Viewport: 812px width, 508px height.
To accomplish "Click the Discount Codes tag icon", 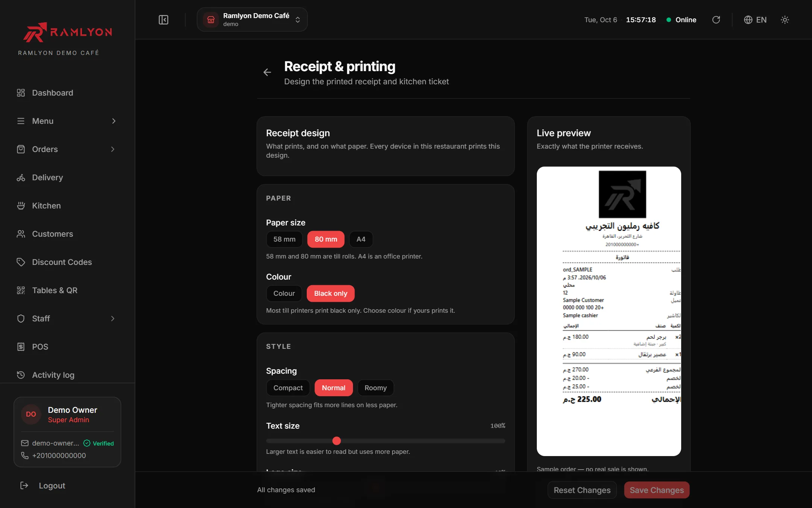I will coord(21,262).
